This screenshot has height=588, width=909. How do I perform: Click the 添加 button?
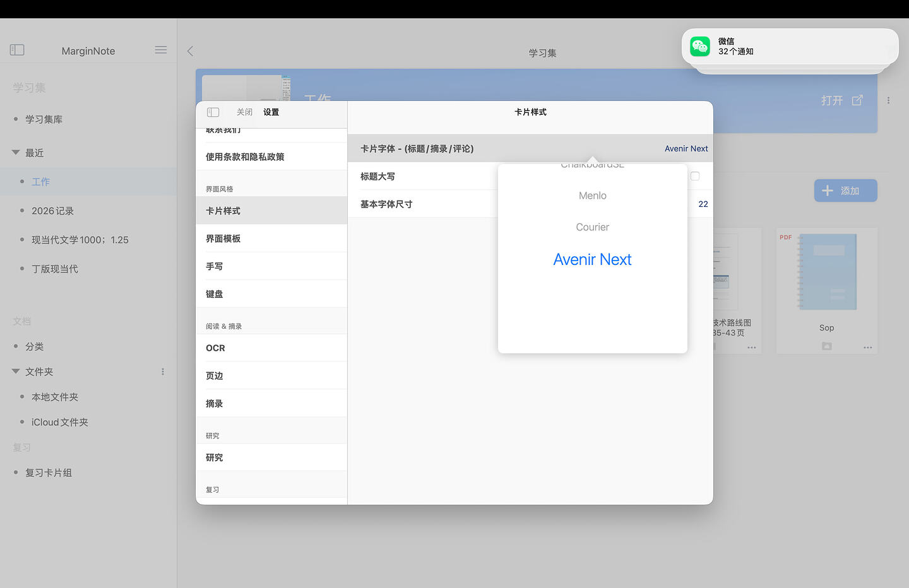[x=846, y=191]
